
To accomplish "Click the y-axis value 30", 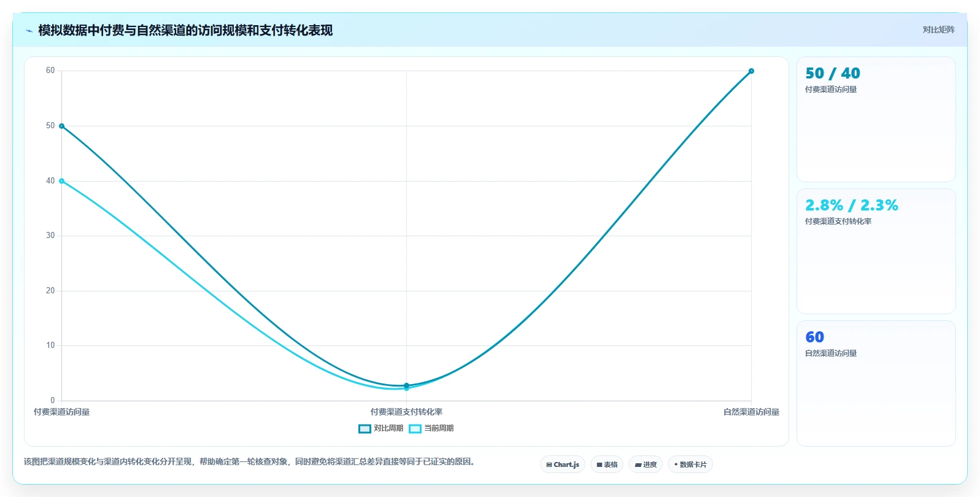I will point(50,236).
